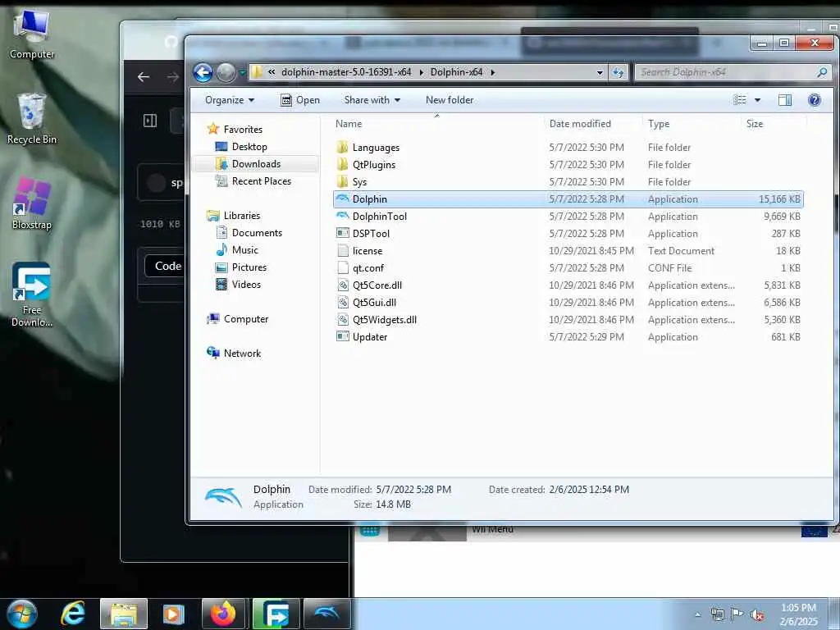Open Recent Places in Favorites
Screen dimensions: 840x630
coord(262,181)
